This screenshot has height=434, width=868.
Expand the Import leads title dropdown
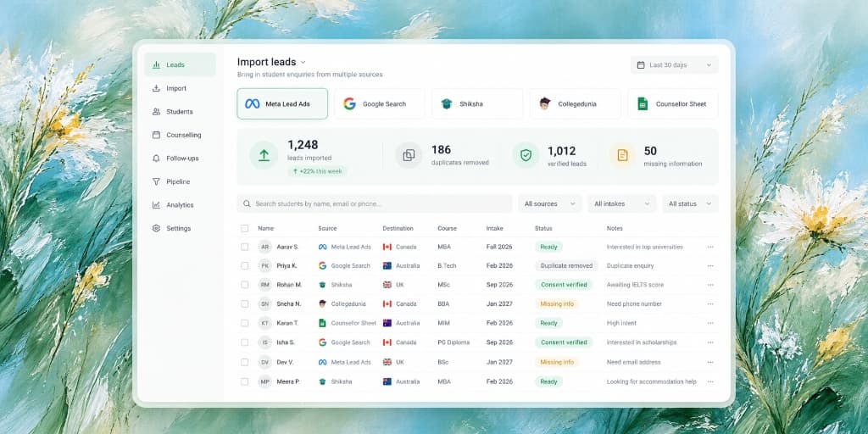point(303,63)
